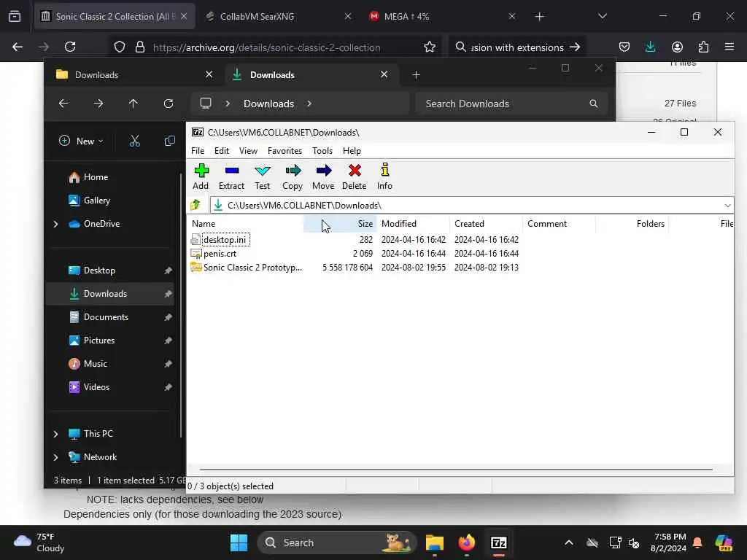Open Videos in Explorer sidebar
Screen dimensions: 747x560
tap(96, 386)
